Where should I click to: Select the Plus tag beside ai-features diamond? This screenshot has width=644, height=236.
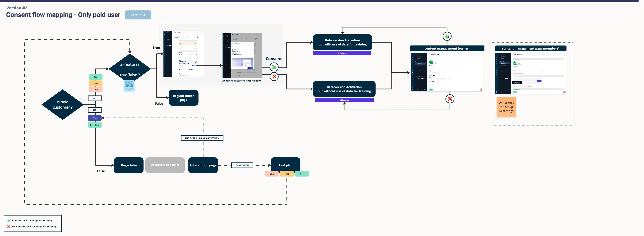click(x=95, y=83)
